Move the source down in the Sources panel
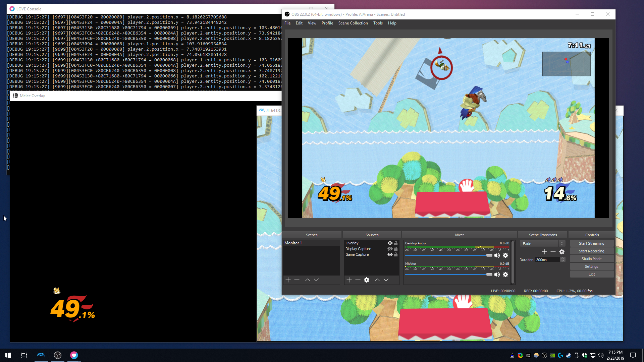 [386, 280]
